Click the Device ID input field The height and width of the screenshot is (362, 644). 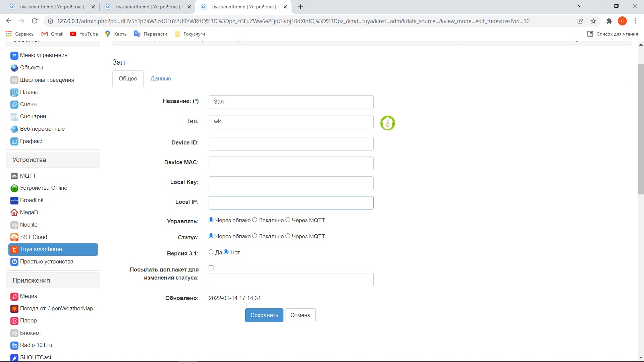tap(290, 143)
